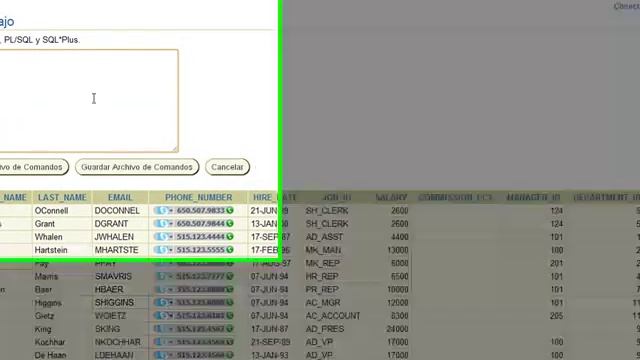640x360 pixels.
Task: Select the AC_ACCOUNT job cell
Action: coord(333,316)
